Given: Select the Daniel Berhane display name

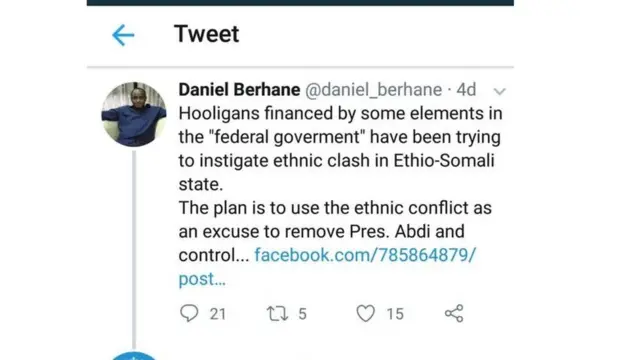Looking at the screenshot, I should pos(239,90).
